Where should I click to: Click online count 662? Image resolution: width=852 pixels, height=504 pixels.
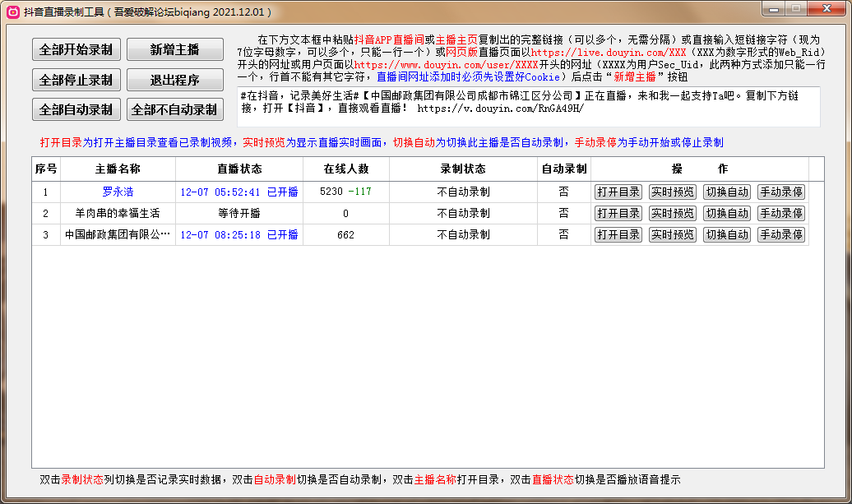tap(345, 234)
